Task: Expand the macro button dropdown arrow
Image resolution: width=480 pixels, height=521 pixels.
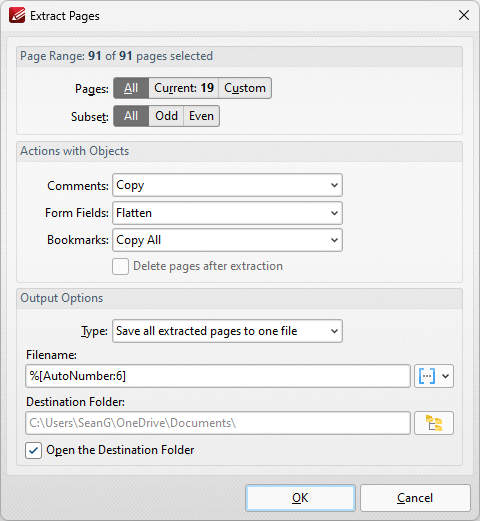Action: coord(446,376)
